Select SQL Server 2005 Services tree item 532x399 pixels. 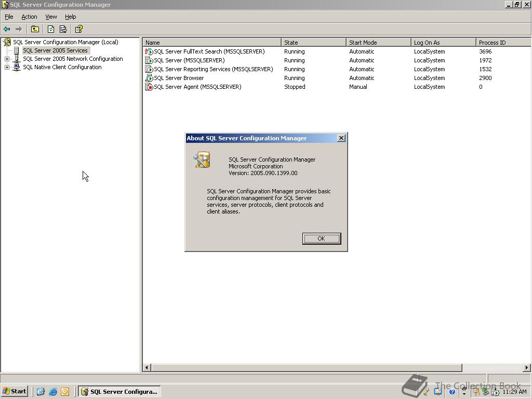click(55, 50)
